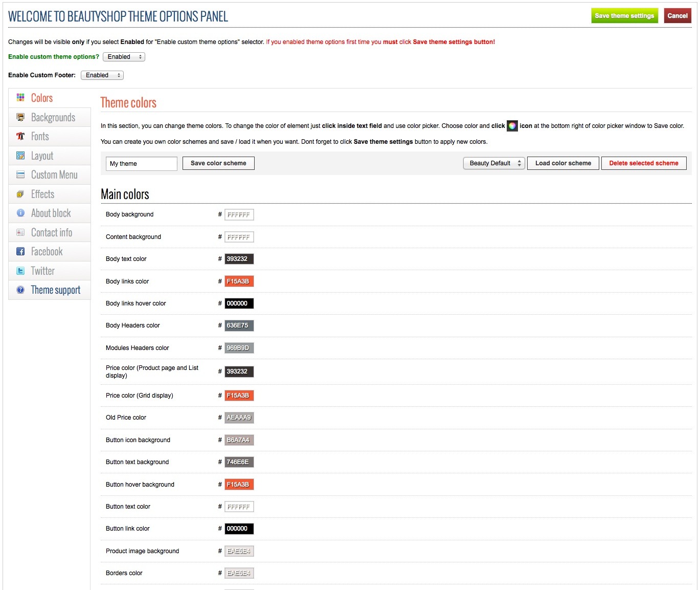Pick the Button text background color field
This screenshot has width=700, height=590.
click(239, 462)
